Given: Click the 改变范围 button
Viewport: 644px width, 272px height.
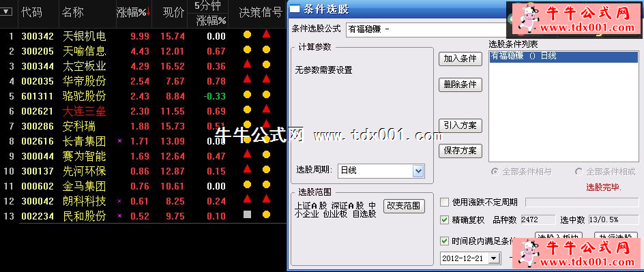Looking at the screenshot, I should coord(404,206).
